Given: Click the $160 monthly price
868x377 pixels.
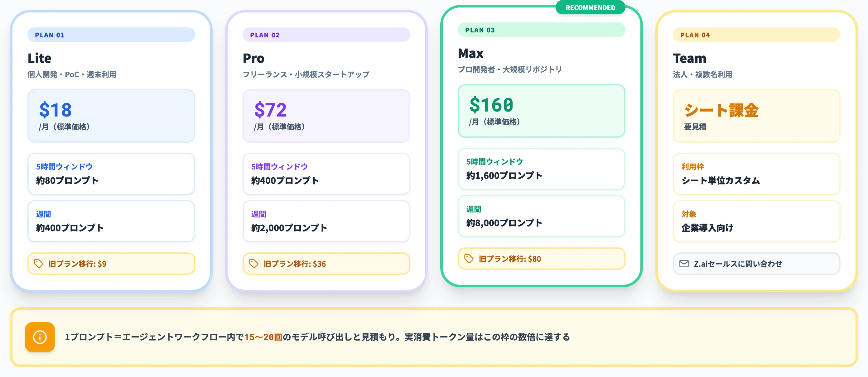Looking at the screenshot, I should [491, 105].
